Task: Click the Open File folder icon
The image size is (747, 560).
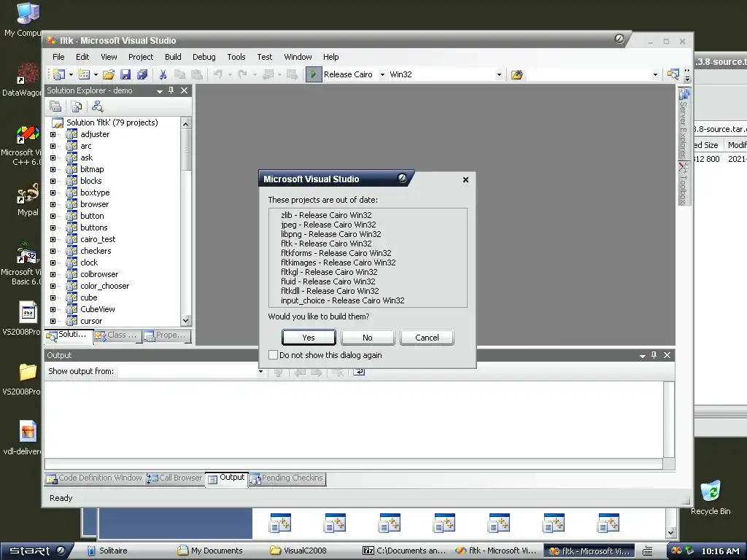Action: point(109,74)
